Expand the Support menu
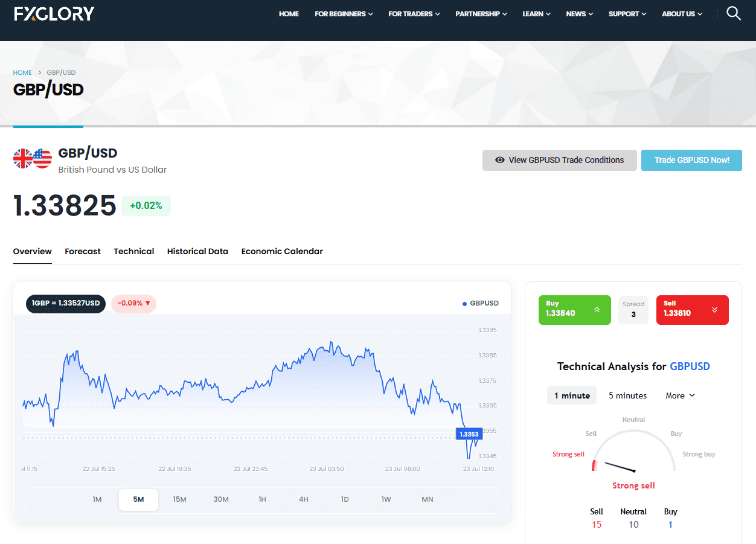The image size is (756, 544). (x=627, y=14)
